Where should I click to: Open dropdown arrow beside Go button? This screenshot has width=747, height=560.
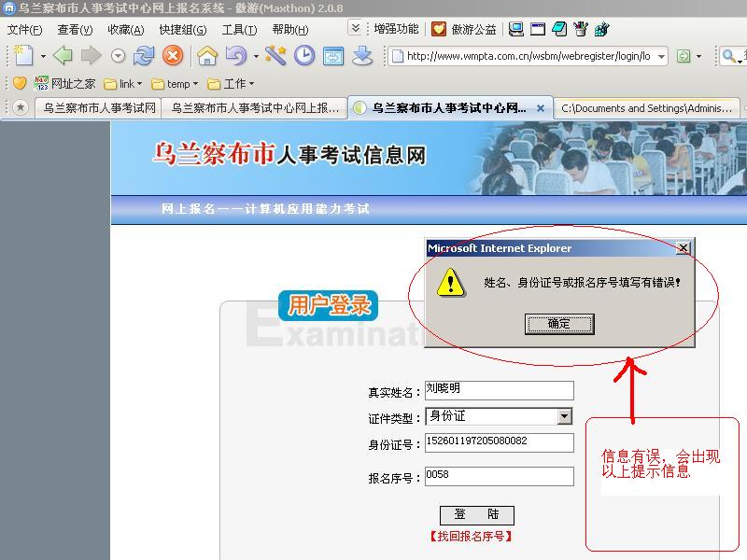coord(698,56)
